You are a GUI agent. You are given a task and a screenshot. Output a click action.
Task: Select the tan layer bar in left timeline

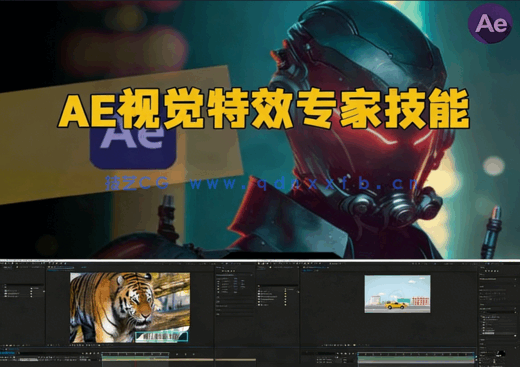tap(157, 359)
